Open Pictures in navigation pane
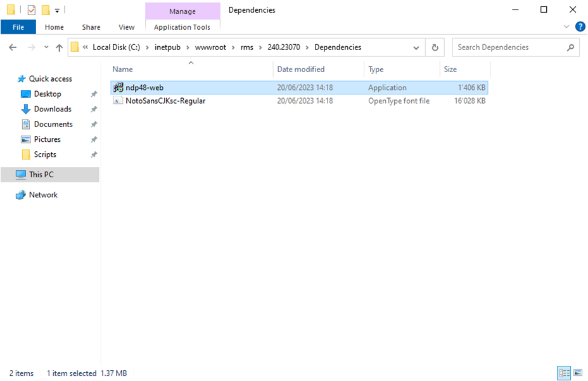 pyautogui.click(x=47, y=139)
